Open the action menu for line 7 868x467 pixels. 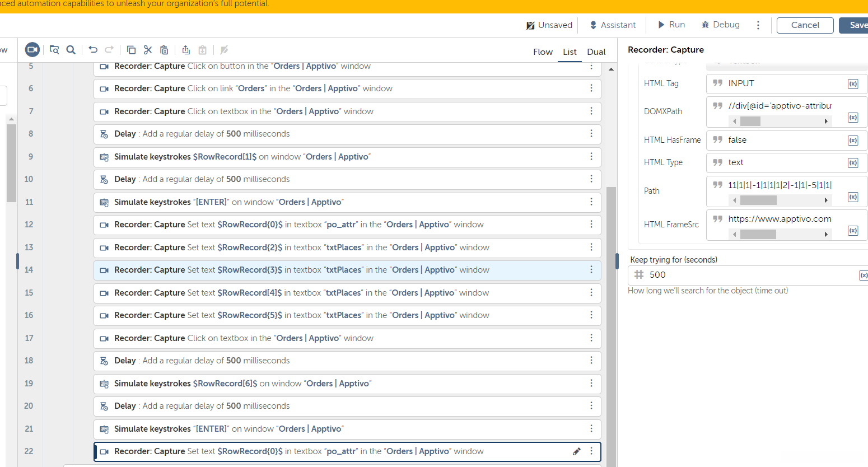pos(591,111)
